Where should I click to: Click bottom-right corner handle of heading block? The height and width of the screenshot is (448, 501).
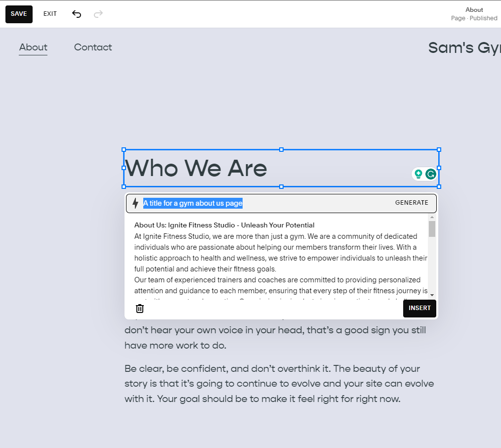(439, 187)
